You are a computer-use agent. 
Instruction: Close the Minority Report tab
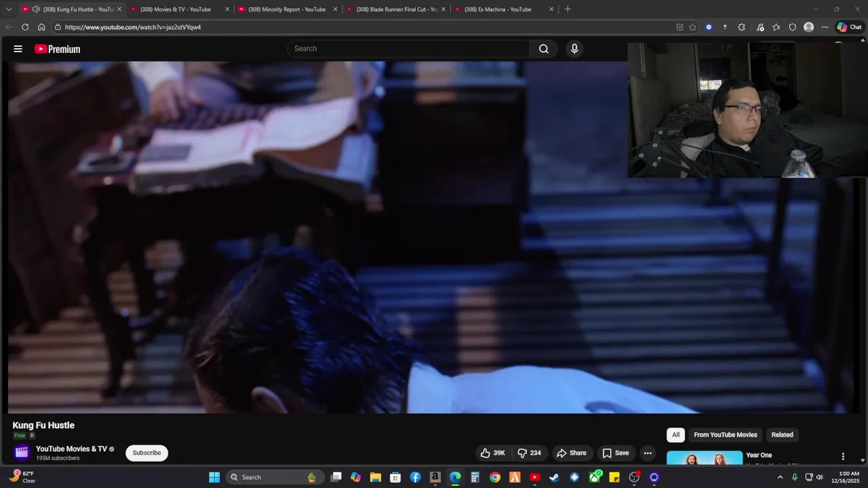click(x=335, y=9)
